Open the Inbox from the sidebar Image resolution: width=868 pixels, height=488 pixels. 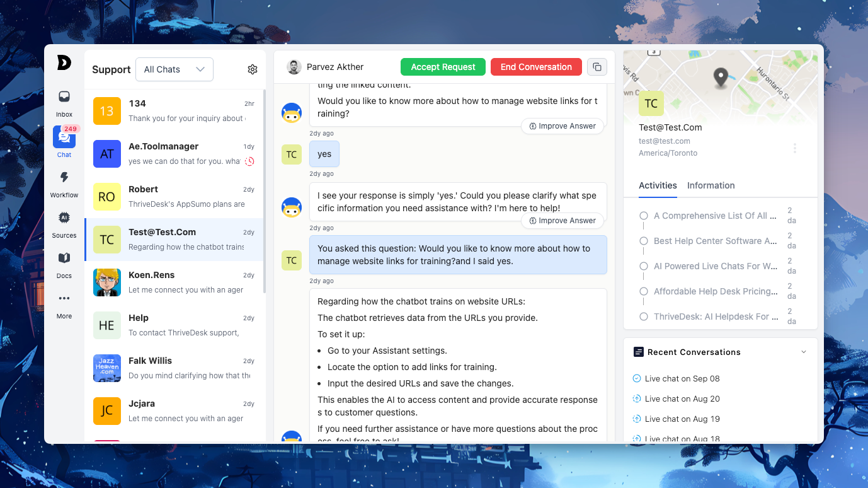(64, 97)
